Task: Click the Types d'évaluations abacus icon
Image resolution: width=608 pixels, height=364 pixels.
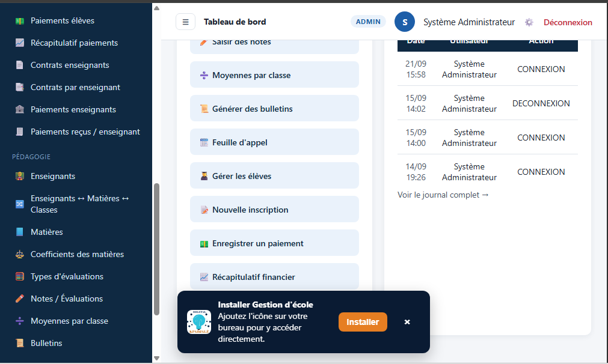Action: pos(19,276)
